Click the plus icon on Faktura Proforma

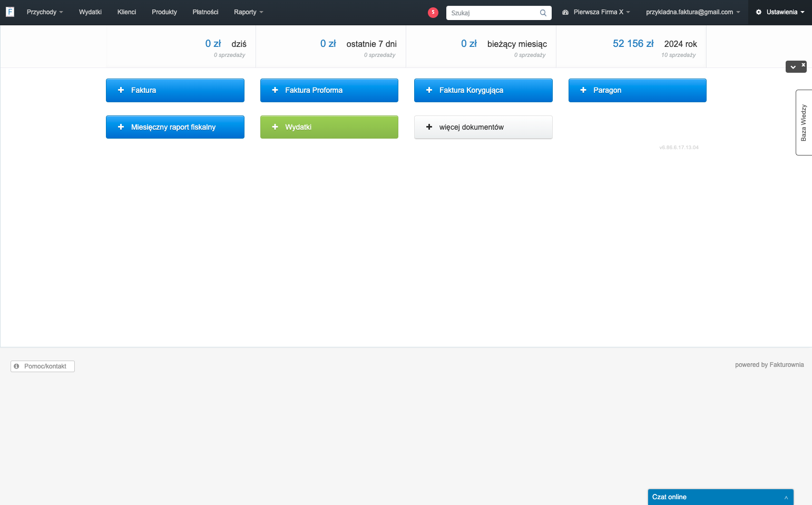click(x=275, y=90)
